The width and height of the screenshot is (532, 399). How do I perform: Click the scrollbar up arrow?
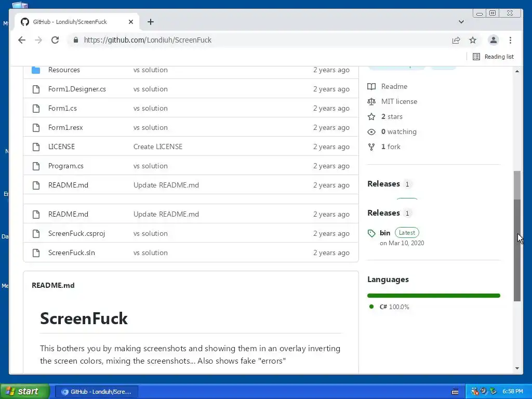(517, 71)
